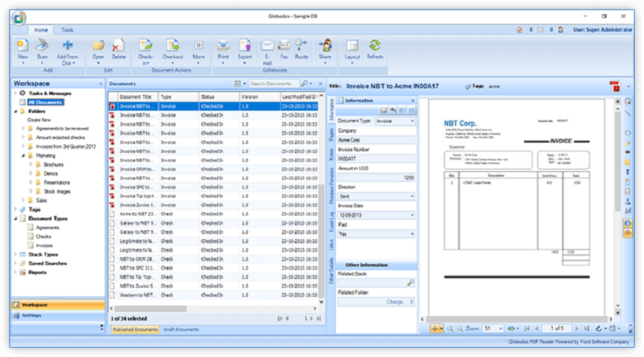
Task: Click the Share icon
Action: (x=325, y=45)
